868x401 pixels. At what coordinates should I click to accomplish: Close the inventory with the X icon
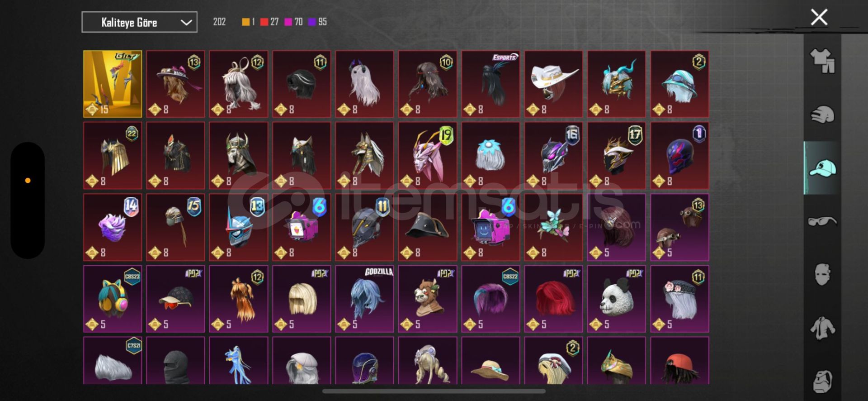coord(819,17)
